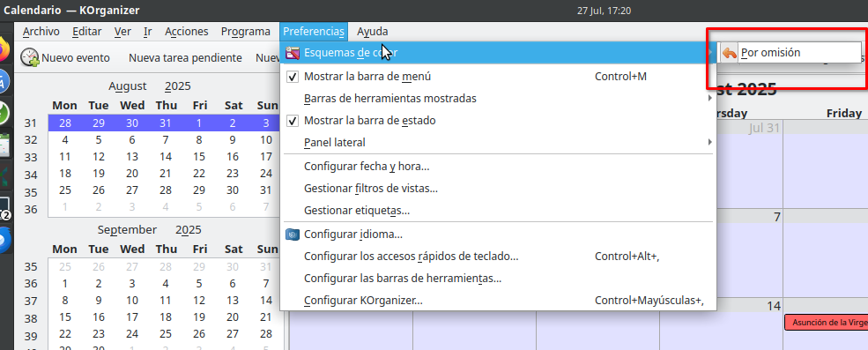Select September 19 in the mini calendar
This screenshot has height=350, width=868.
(x=199, y=317)
